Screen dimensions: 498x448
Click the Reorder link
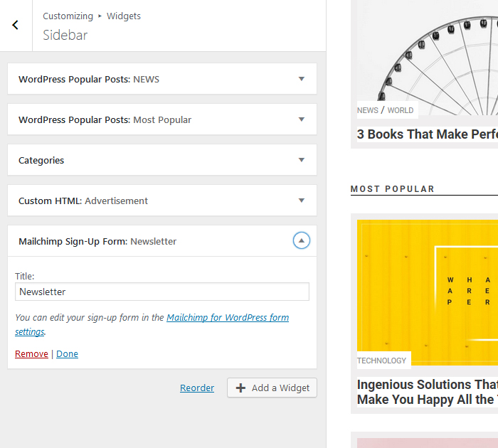[x=197, y=388]
